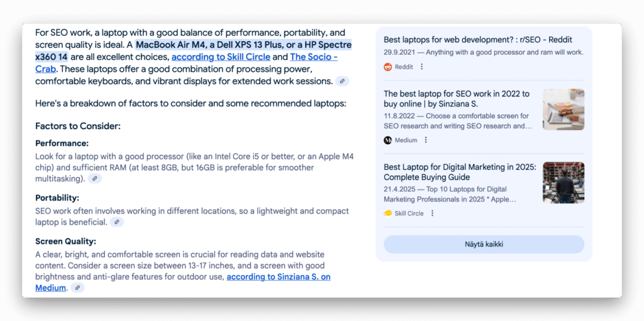The width and height of the screenshot is (644, 321).
Task: Click citation link icon after 'extended work sessions'
Action: click(342, 81)
